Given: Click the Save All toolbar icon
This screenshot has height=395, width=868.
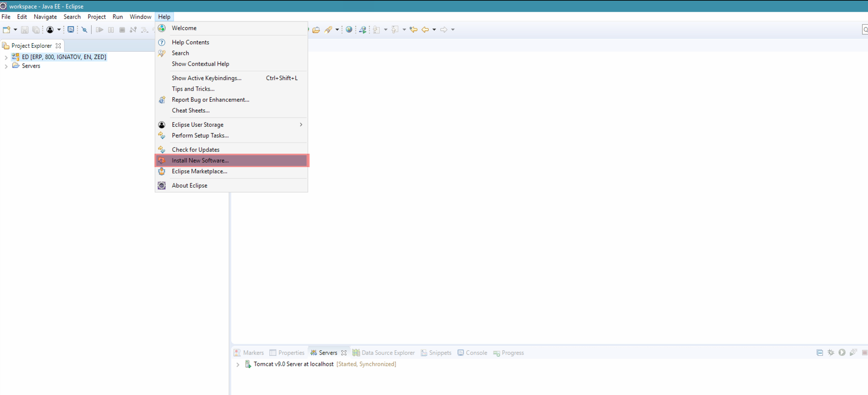Looking at the screenshot, I should tap(36, 30).
